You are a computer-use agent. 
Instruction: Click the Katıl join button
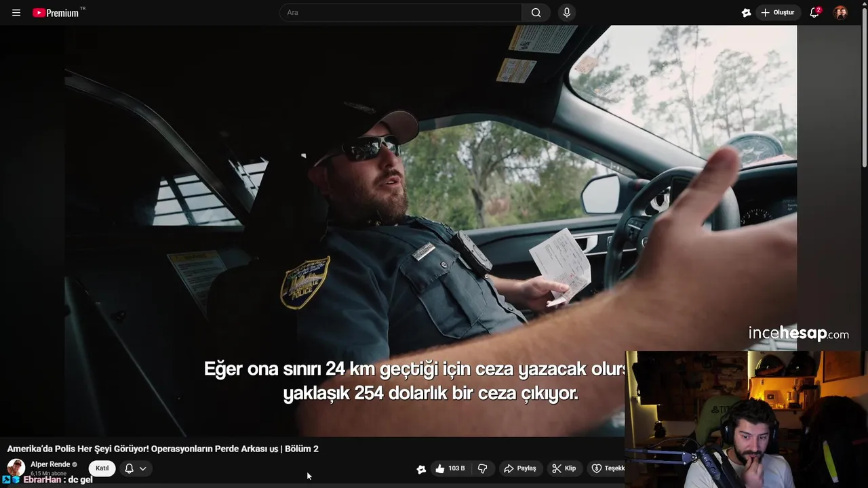tap(102, 468)
